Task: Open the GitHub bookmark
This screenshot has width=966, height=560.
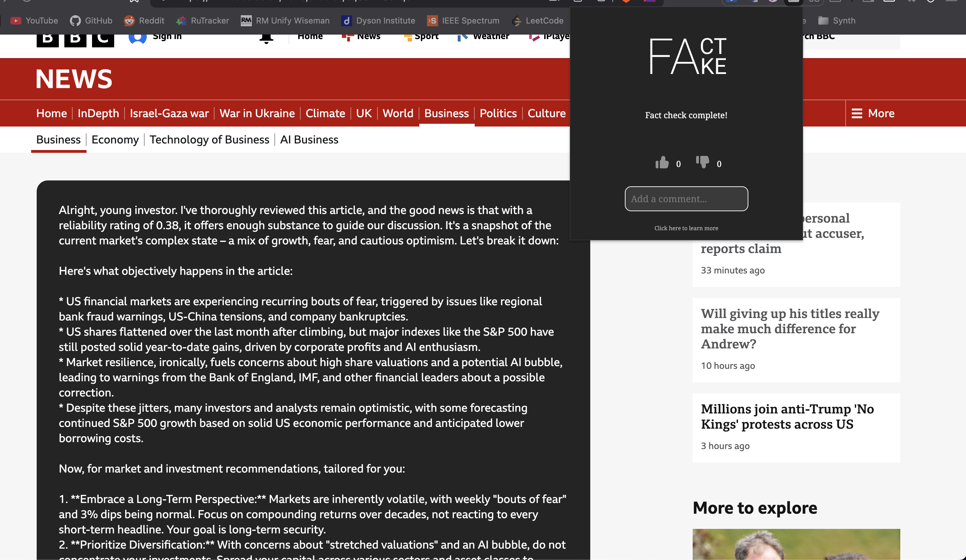Action: (x=91, y=21)
